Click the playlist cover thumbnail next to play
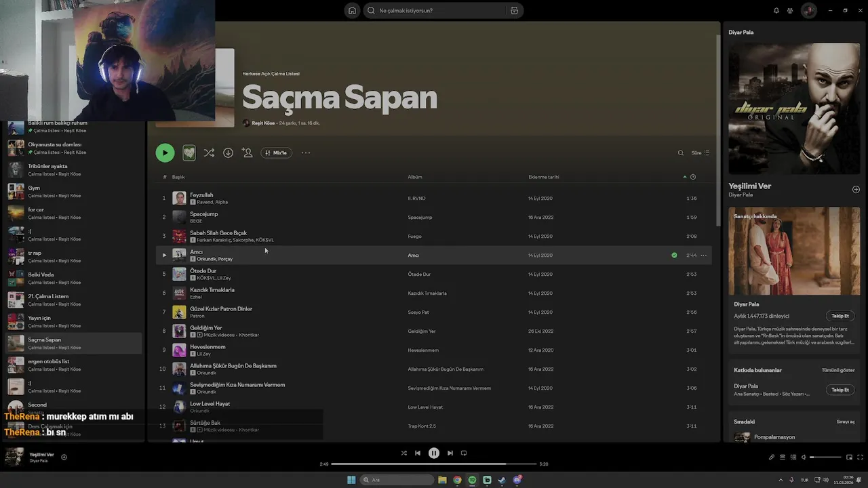The image size is (868, 488). click(x=189, y=152)
